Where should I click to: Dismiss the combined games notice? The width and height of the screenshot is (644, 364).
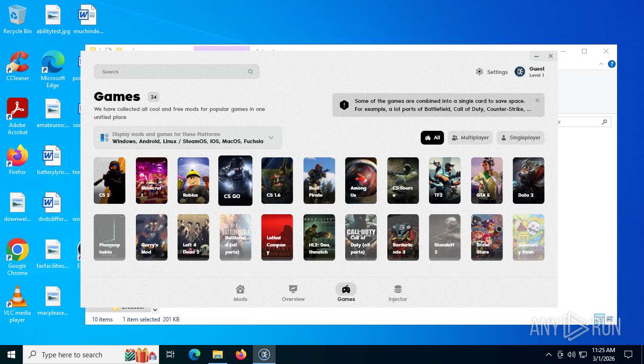tap(537, 100)
